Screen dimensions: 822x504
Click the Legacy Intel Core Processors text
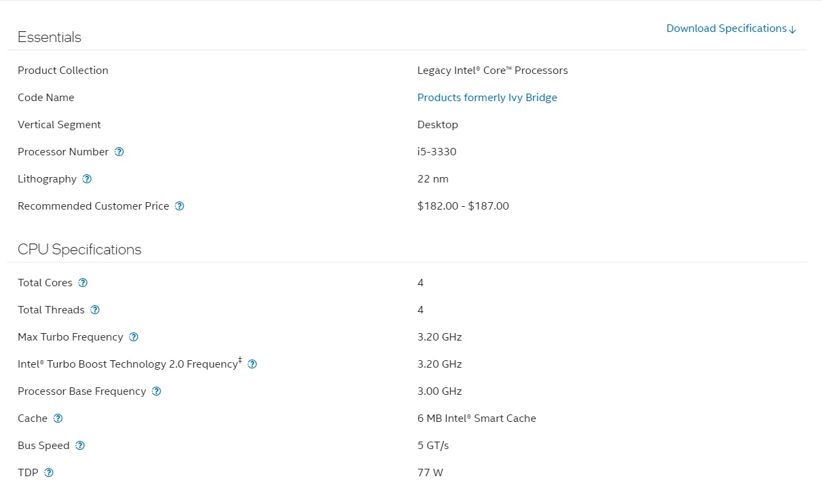point(492,71)
